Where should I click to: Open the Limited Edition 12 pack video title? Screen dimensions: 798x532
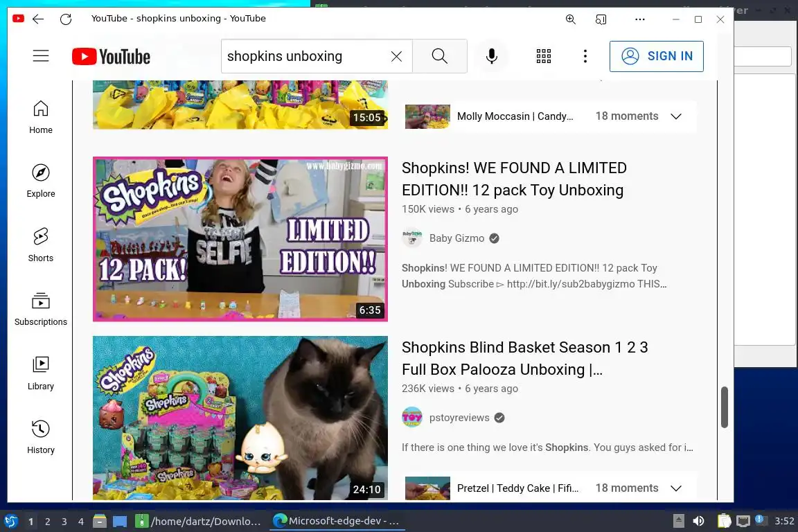[514, 179]
